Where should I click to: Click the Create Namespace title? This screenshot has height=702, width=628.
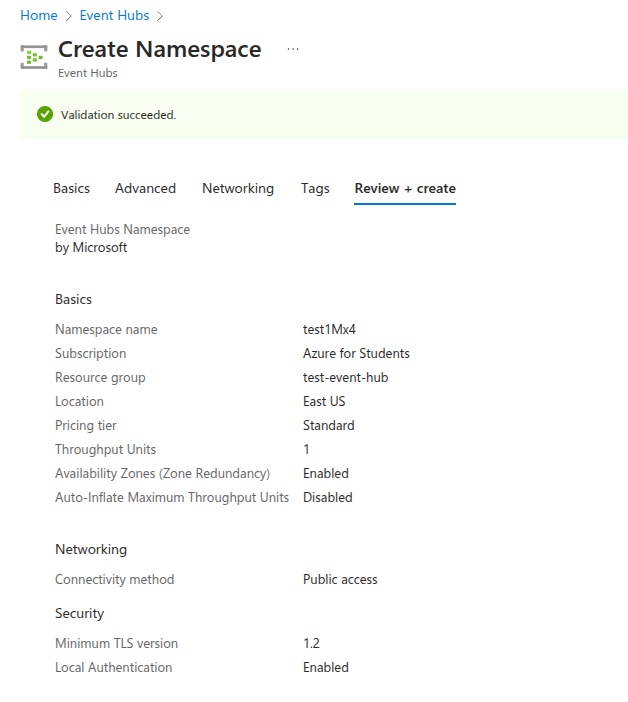coord(160,49)
